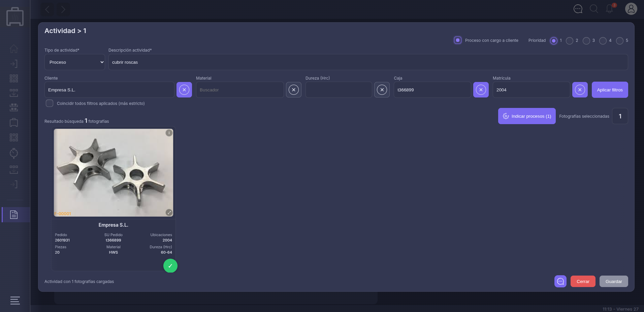This screenshot has height=312, width=644.
Task: Select priority 5 radio button
Action: pyautogui.click(x=619, y=40)
